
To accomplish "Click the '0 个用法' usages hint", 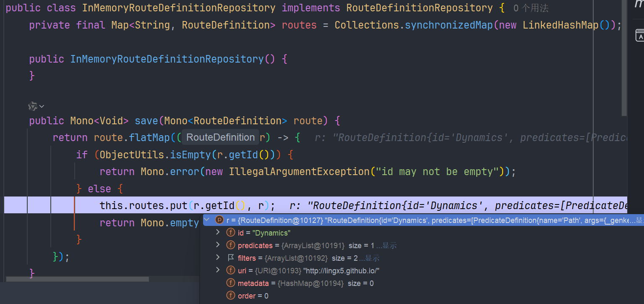I will click(531, 8).
